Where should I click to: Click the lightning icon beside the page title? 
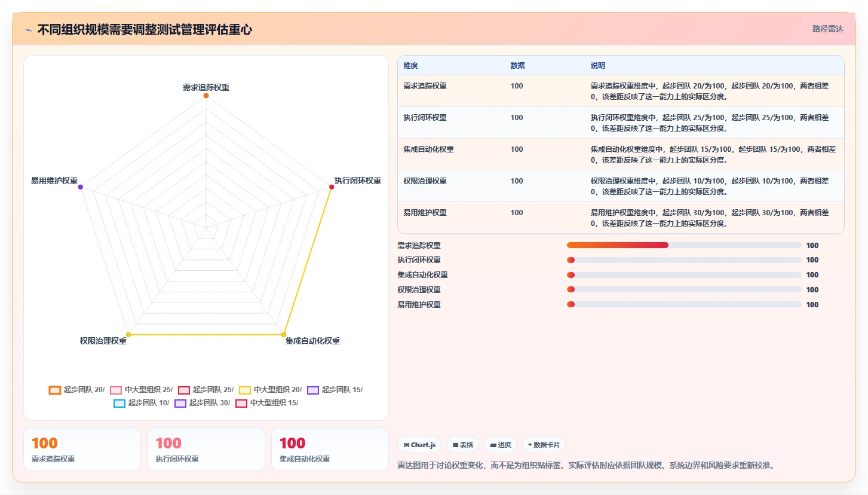point(28,30)
